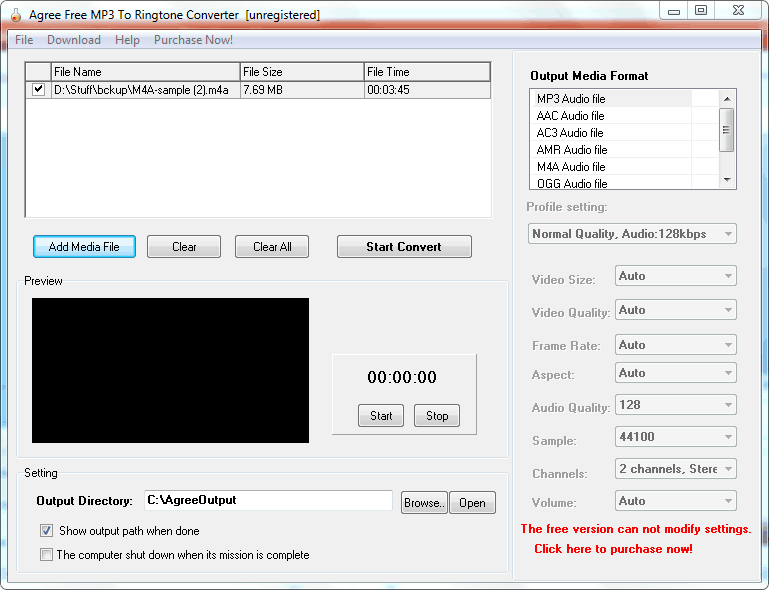Image resolution: width=769 pixels, height=590 pixels.
Task: Toggle Show output path when done
Action: click(47, 531)
